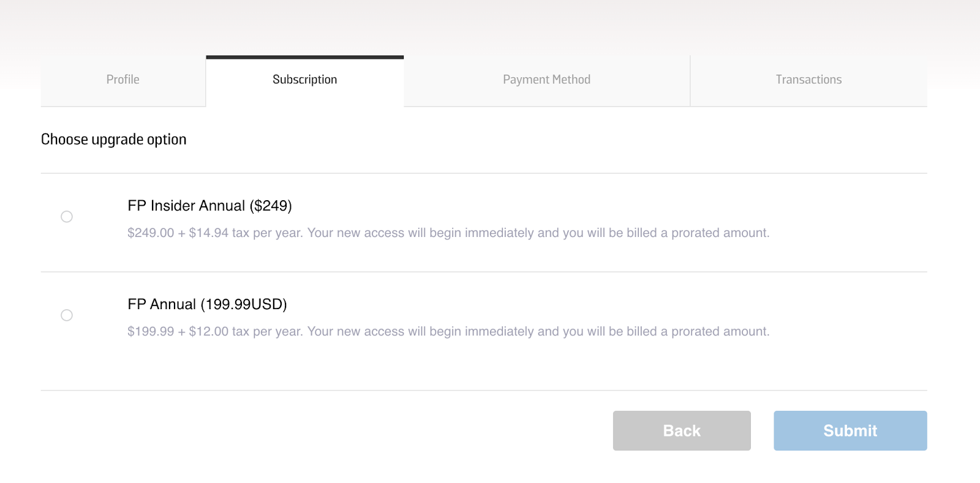Click the dark bar above Subscription tab

305,58
